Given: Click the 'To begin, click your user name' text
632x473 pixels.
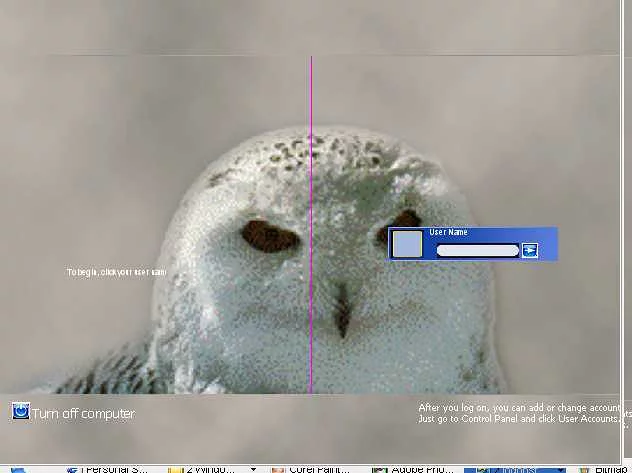Looking at the screenshot, I should [116, 272].
